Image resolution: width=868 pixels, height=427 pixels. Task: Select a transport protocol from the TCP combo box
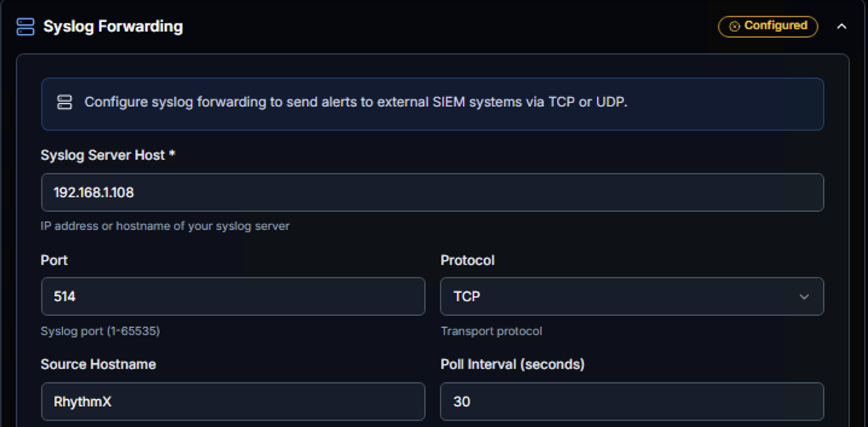pos(632,296)
